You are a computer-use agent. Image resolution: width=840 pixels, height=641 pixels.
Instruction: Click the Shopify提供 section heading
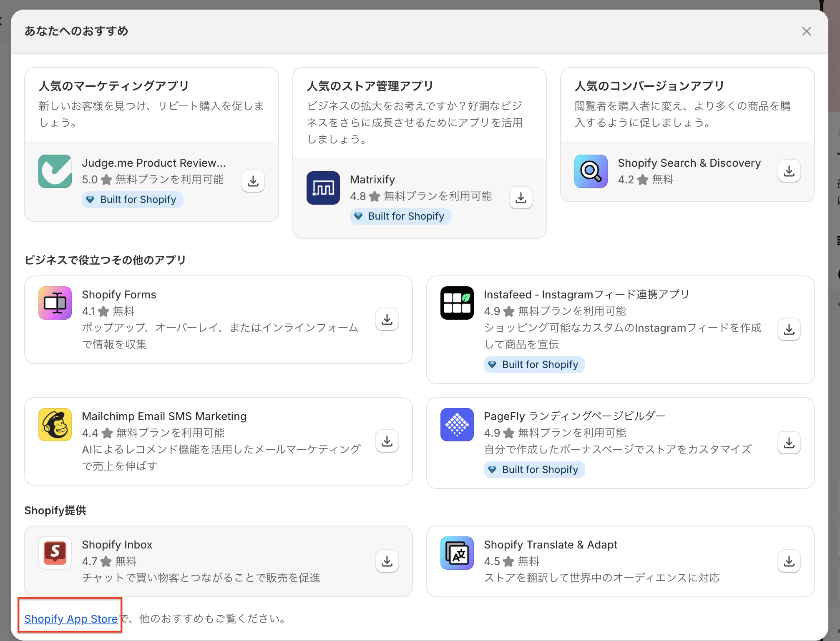click(x=55, y=511)
